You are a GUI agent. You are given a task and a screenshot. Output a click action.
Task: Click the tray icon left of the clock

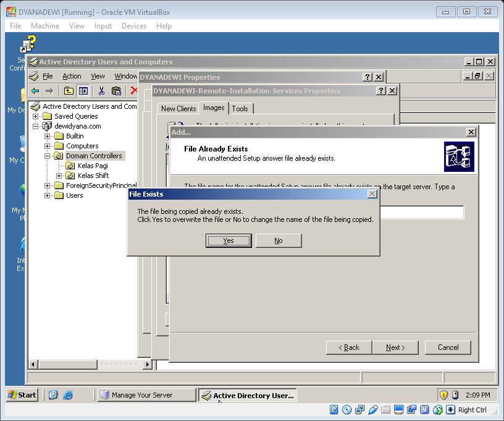pos(455,395)
